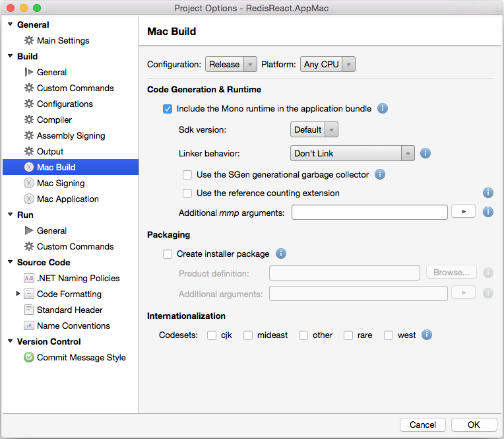504x439 pixels.
Task: Toggle the cjk codeset checkbox
Action: (x=212, y=335)
